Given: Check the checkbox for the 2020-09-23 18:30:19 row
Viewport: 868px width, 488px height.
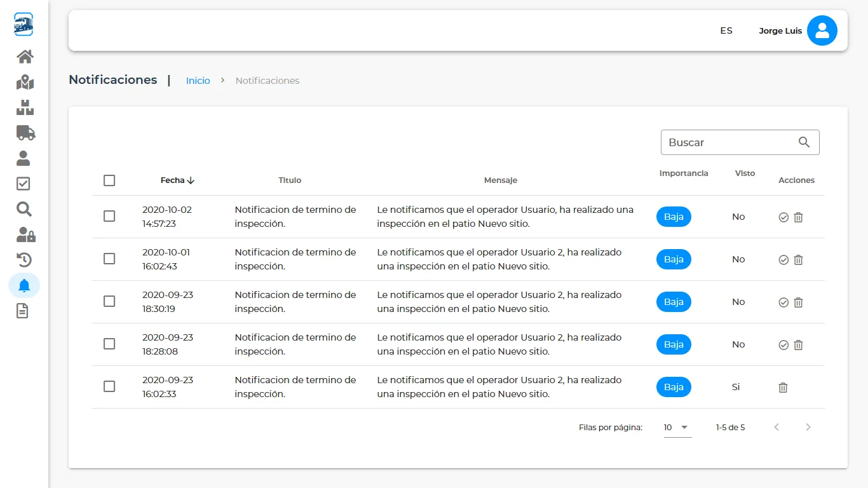Looking at the screenshot, I should tap(109, 301).
